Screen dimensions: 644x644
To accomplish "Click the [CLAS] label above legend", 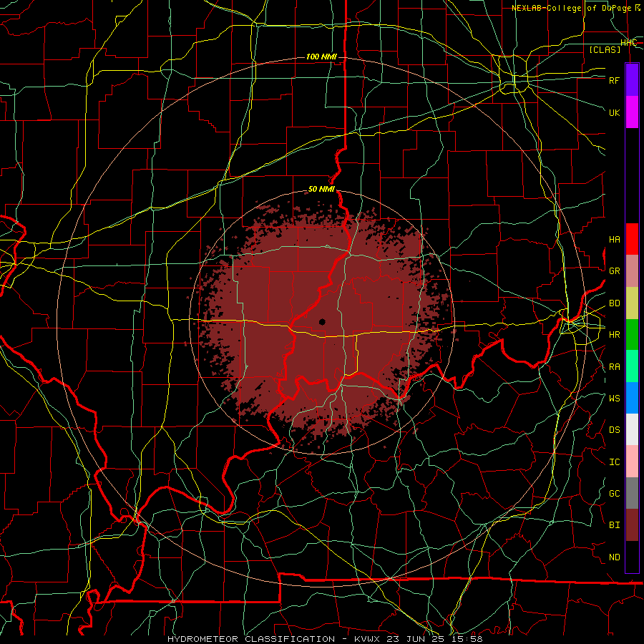I will tap(605, 49).
